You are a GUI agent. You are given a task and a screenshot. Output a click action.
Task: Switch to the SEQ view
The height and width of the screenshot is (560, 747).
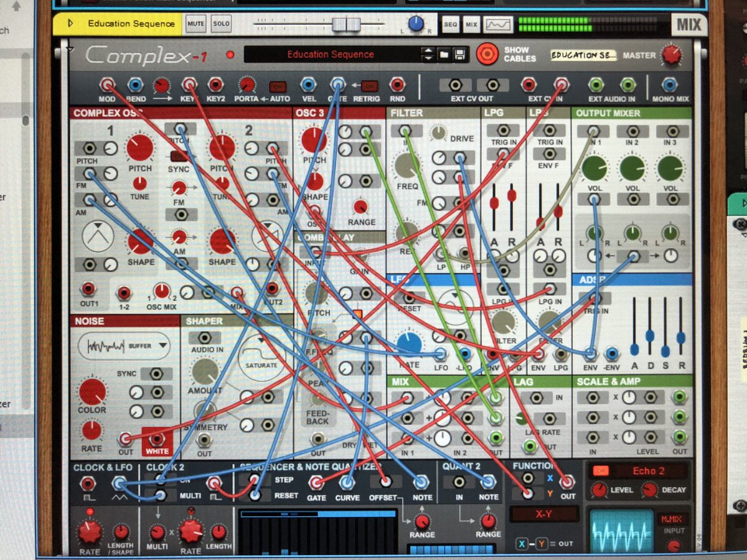pos(451,24)
